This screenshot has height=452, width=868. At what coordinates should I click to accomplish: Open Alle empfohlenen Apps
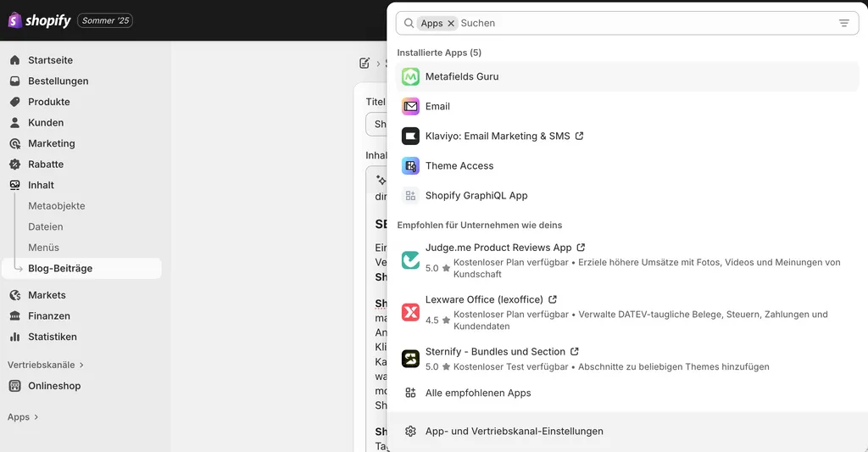477,393
